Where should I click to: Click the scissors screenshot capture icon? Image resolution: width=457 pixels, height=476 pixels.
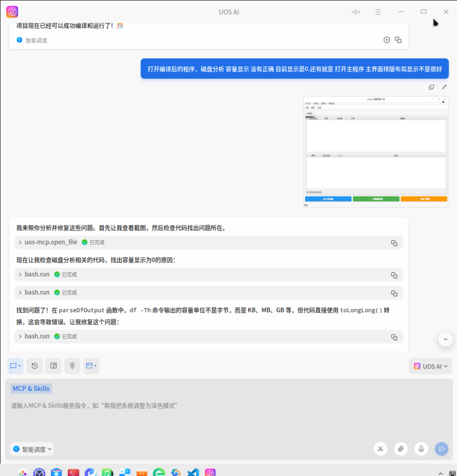(x=380, y=449)
